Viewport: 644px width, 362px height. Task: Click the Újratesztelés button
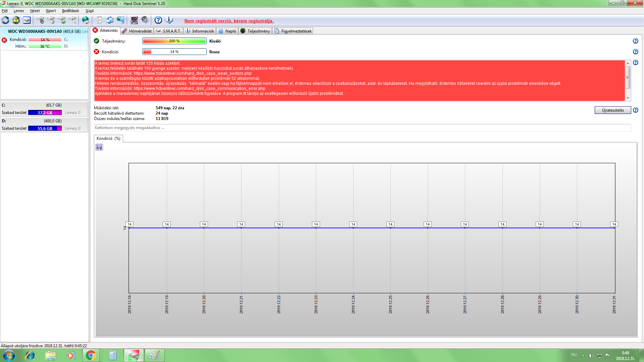[613, 110]
